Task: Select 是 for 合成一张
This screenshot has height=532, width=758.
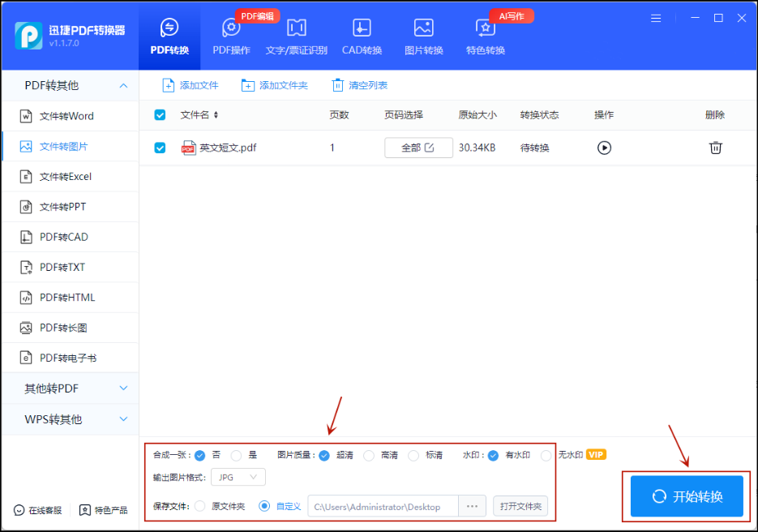Action: [x=236, y=456]
